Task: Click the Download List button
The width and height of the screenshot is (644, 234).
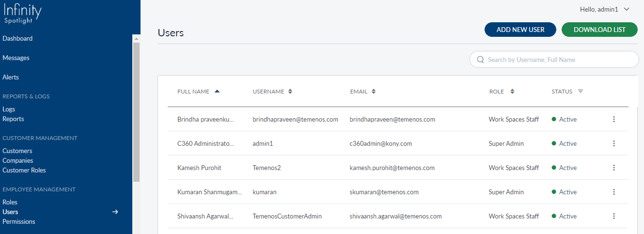Action: coord(599,30)
